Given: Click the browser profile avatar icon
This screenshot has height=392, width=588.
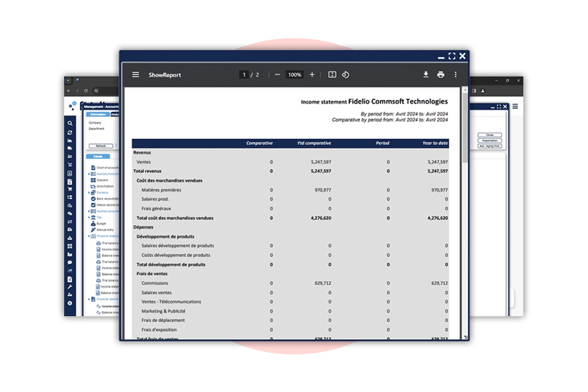Looking at the screenshot, I should tap(483, 90).
